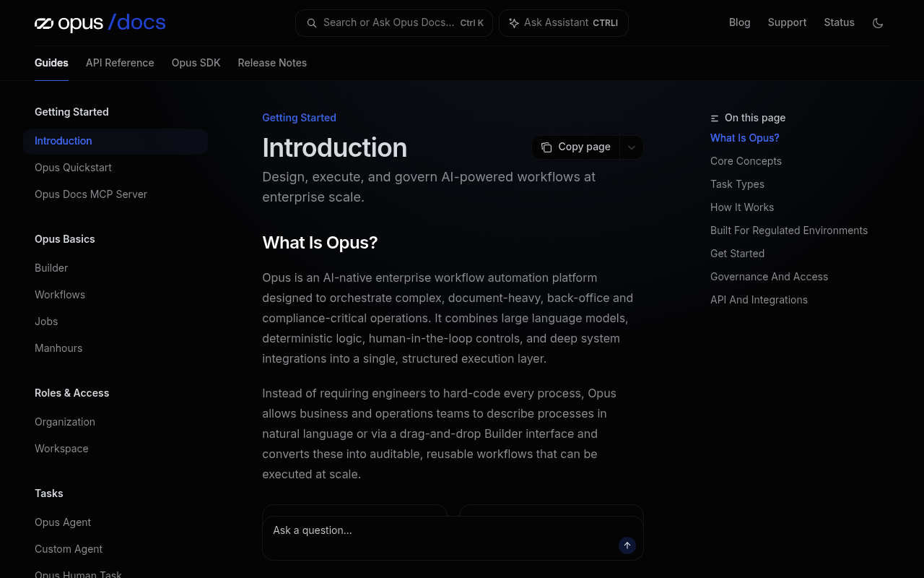
Task: Click the Getting Started breadcrumb link
Action: (x=299, y=118)
